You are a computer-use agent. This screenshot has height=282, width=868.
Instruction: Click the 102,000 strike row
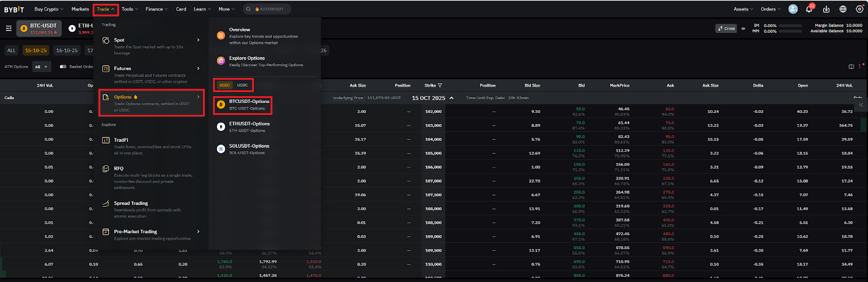[x=433, y=112]
